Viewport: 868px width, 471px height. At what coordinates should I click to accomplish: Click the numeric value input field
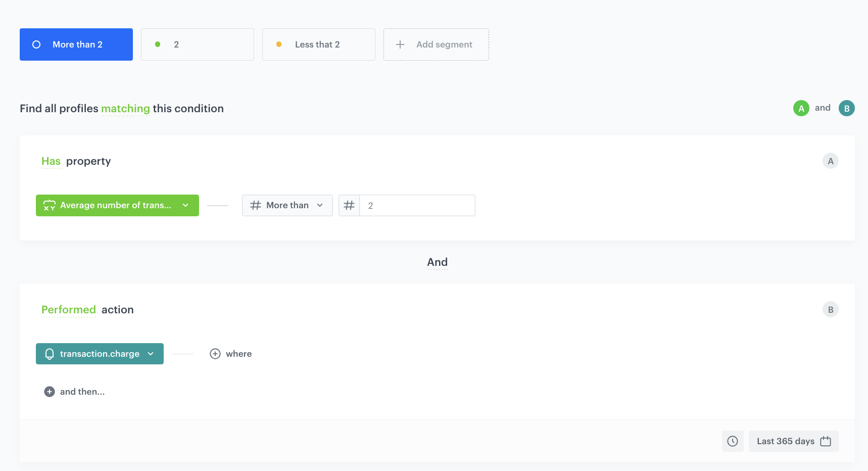click(x=417, y=206)
